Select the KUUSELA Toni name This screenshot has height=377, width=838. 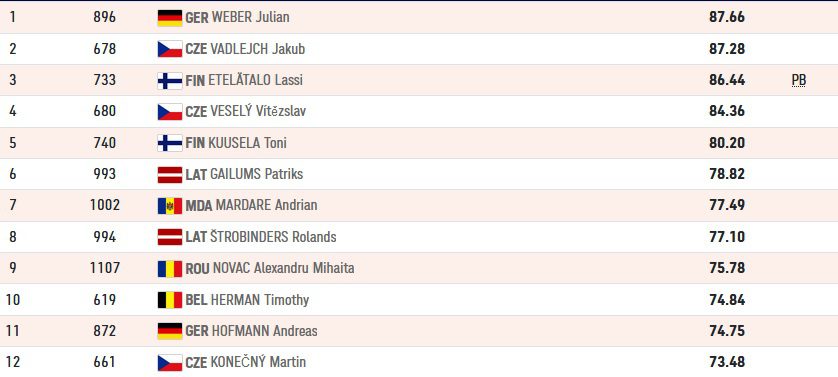click(247, 143)
